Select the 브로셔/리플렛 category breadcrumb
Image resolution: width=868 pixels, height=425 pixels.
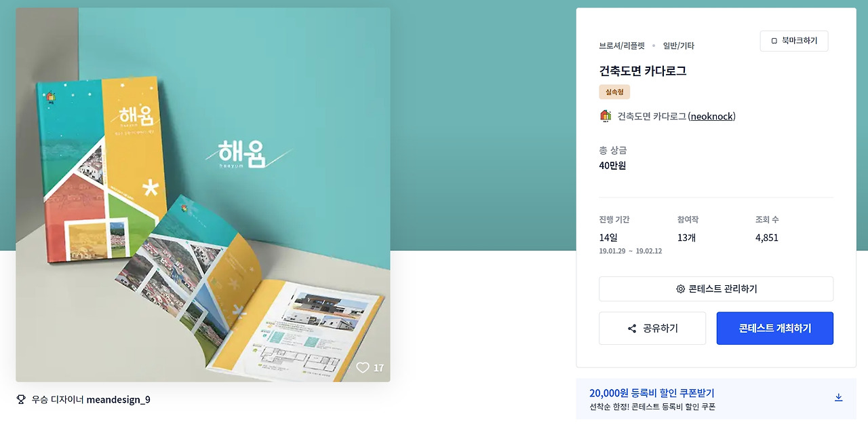(622, 45)
